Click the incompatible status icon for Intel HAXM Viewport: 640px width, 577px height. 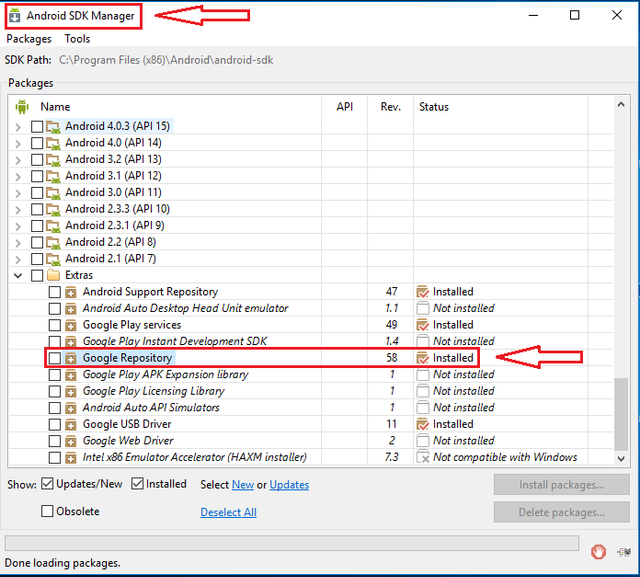tap(423, 457)
